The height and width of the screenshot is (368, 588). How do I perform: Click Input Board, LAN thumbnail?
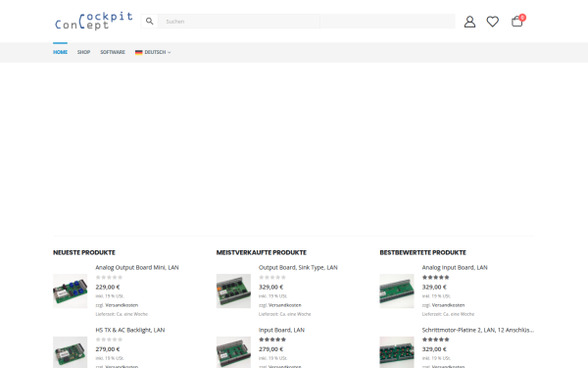point(233,352)
